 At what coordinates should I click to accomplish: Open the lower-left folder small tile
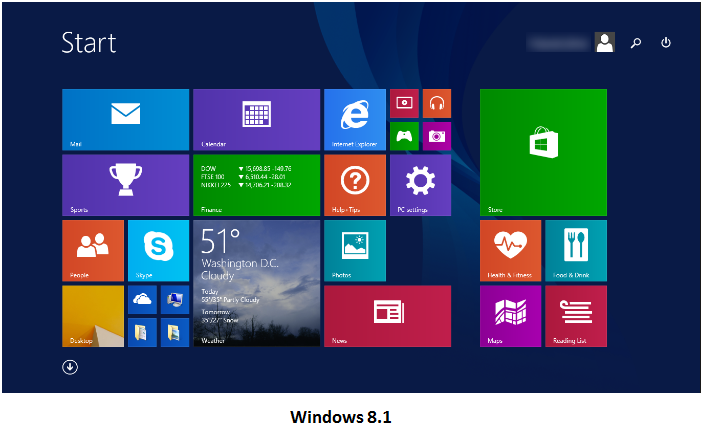(142, 333)
